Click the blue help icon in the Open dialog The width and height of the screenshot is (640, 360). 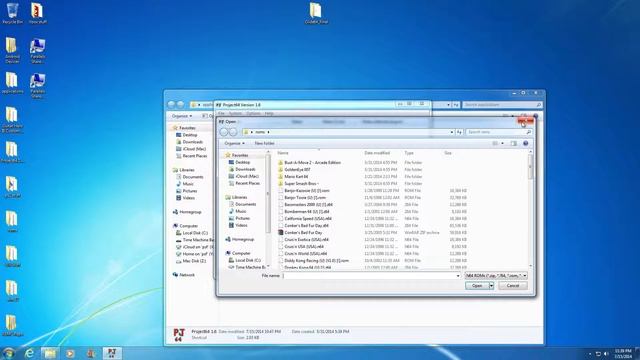coord(525,143)
